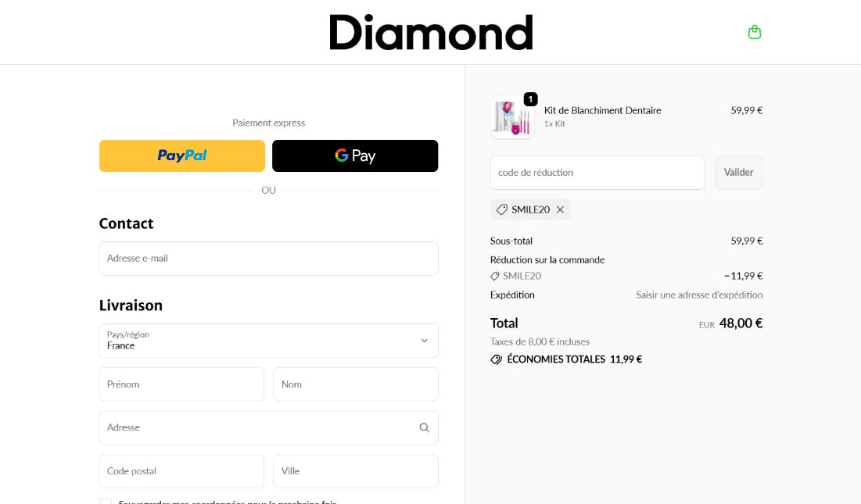This screenshot has width=861, height=504.
Task: Click the Diamond logo
Action: click(430, 32)
